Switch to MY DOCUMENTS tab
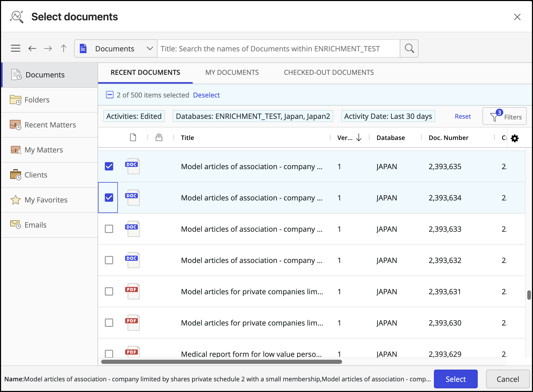Viewport: 533px width, 392px height. coord(232,72)
